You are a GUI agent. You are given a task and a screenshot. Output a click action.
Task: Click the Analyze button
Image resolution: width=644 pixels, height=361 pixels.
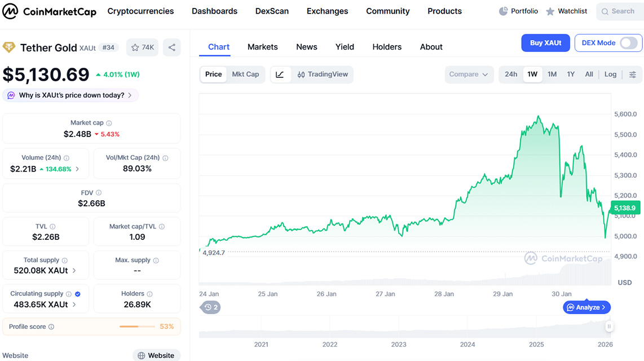(586, 307)
